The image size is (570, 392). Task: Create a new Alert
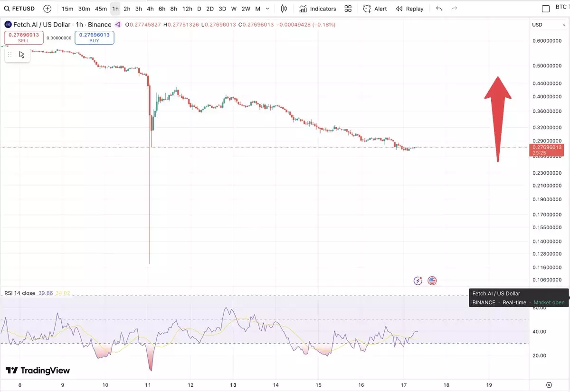pos(374,9)
